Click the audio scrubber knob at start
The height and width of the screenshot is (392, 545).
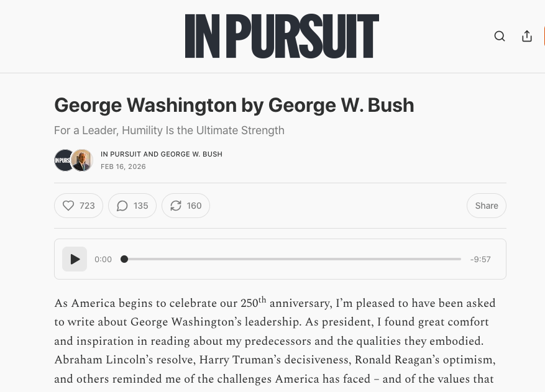coord(124,259)
